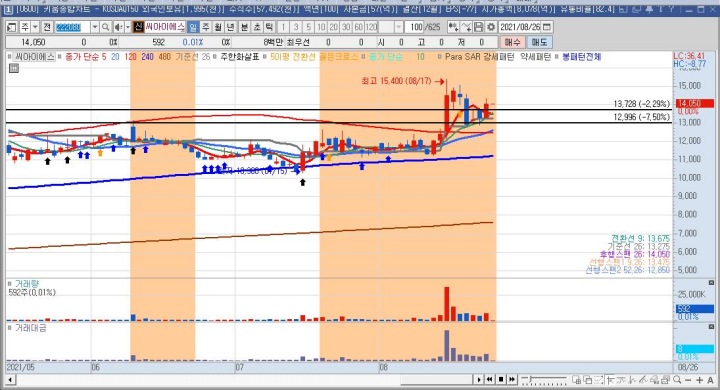Click the stock code input field

(73, 27)
